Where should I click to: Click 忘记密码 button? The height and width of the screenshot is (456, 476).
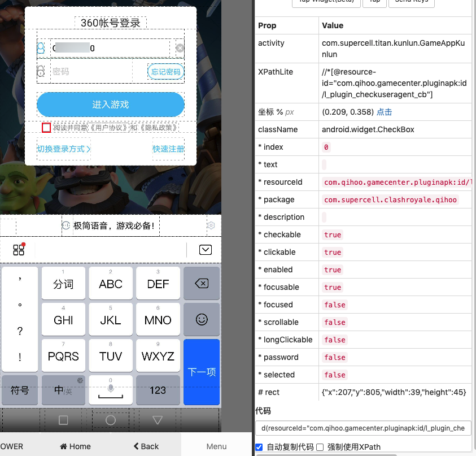tap(166, 72)
